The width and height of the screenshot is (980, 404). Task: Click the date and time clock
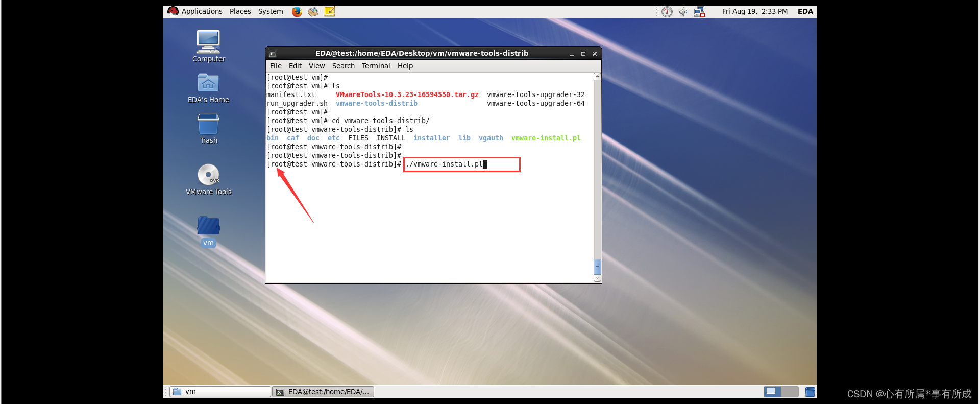pos(754,11)
